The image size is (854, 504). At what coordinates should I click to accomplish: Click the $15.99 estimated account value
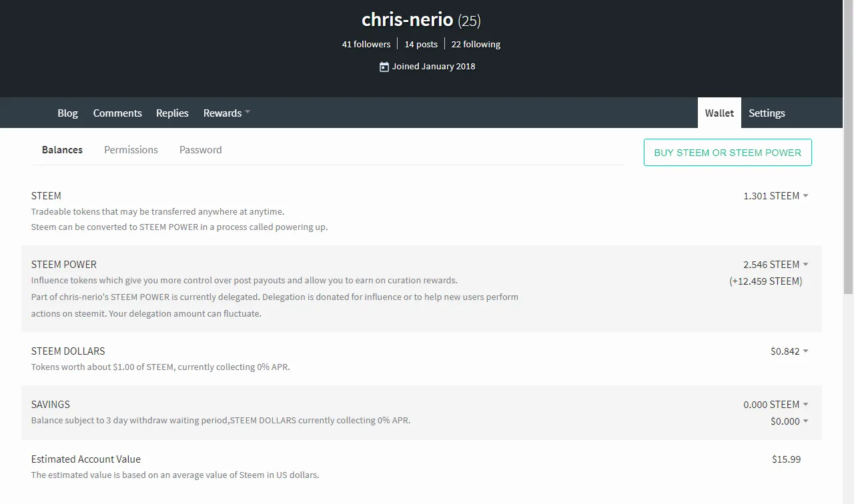click(786, 459)
